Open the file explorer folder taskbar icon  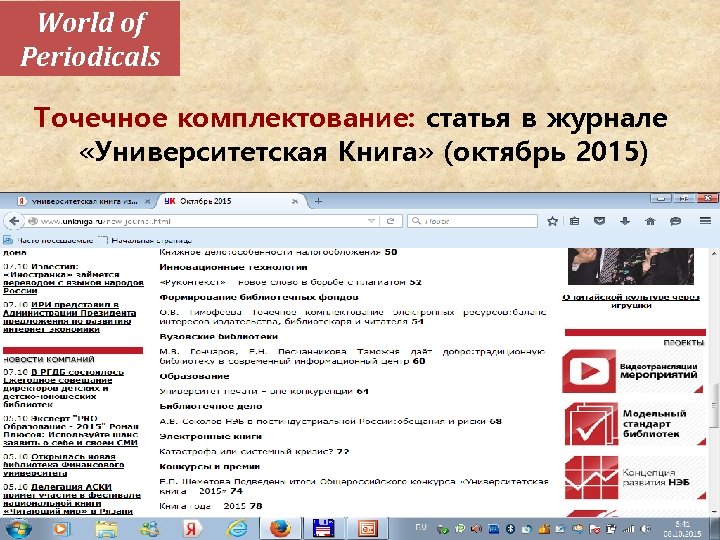(106, 529)
